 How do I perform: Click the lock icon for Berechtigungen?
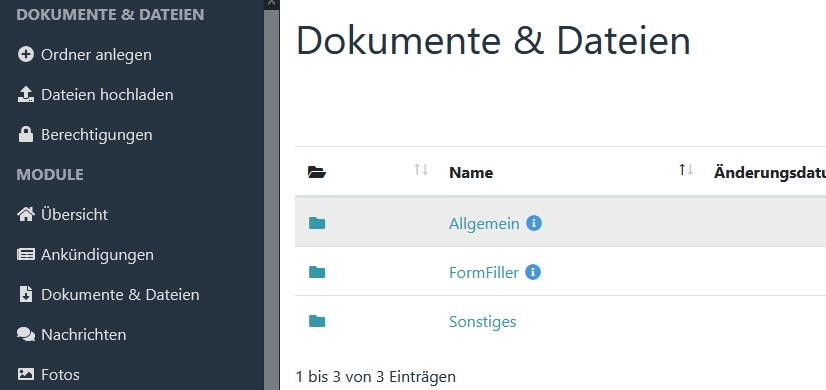[25, 134]
